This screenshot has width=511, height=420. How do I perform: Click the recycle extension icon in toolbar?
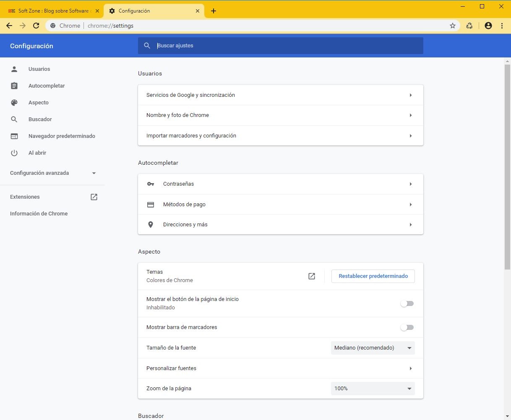pos(469,26)
